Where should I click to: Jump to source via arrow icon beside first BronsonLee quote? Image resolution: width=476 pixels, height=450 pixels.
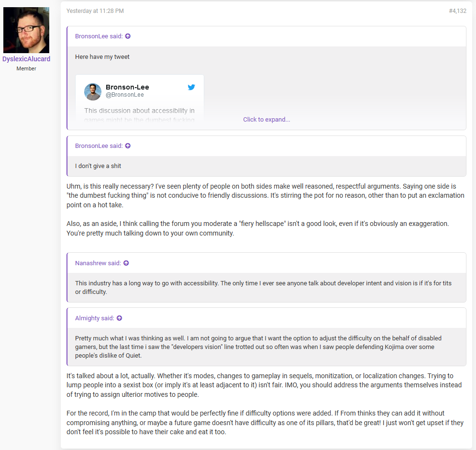click(128, 36)
